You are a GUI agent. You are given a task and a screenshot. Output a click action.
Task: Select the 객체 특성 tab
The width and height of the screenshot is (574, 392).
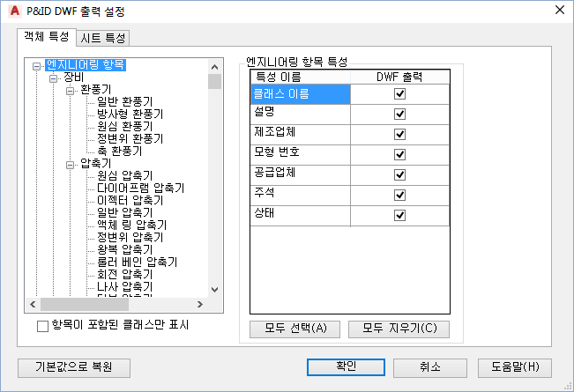click(47, 37)
